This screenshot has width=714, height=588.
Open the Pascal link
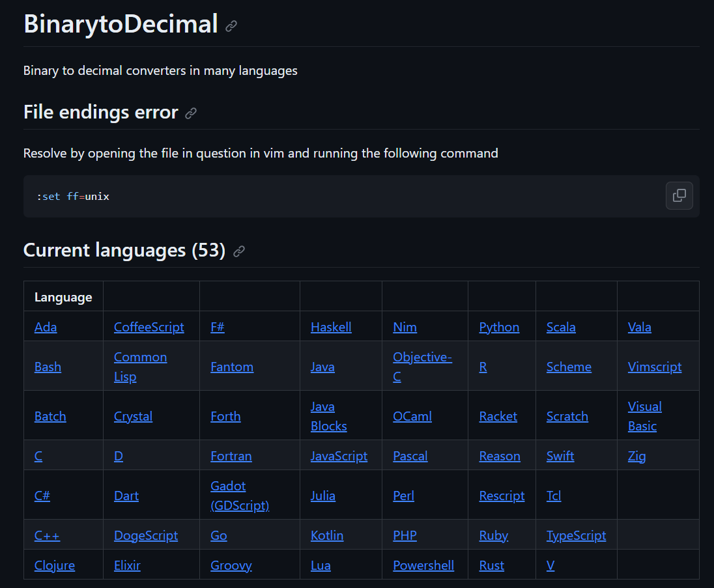(410, 456)
